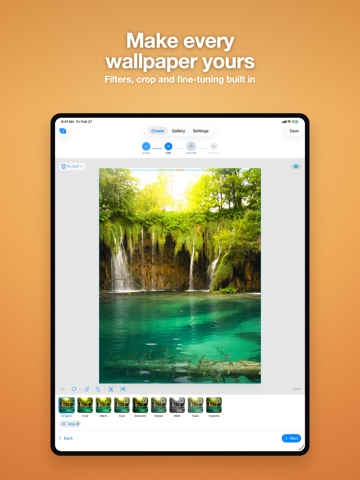Jump to the Preview step
360x480 pixels.
click(x=214, y=147)
